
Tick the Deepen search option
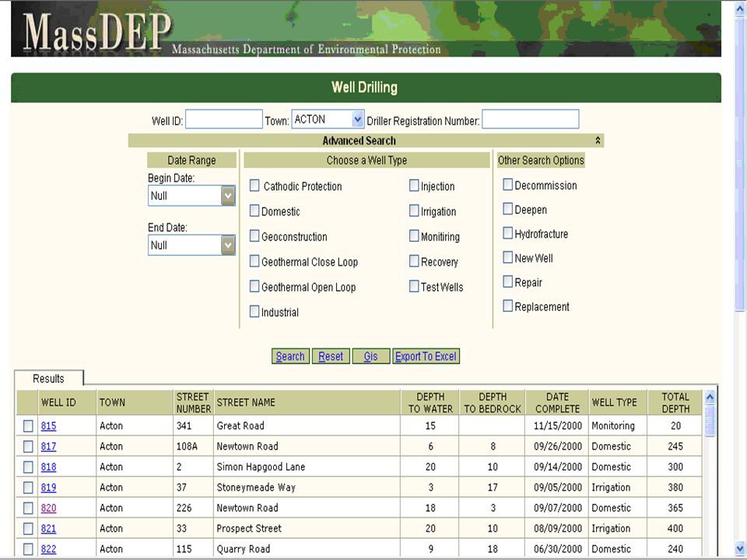click(x=508, y=209)
